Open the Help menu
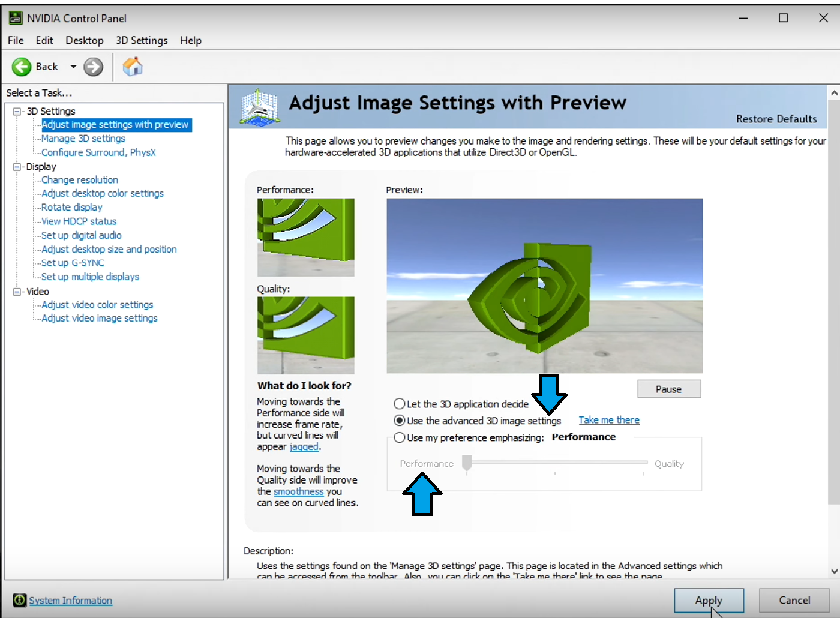The width and height of the screenshot is (840, 621). (191, 40)
